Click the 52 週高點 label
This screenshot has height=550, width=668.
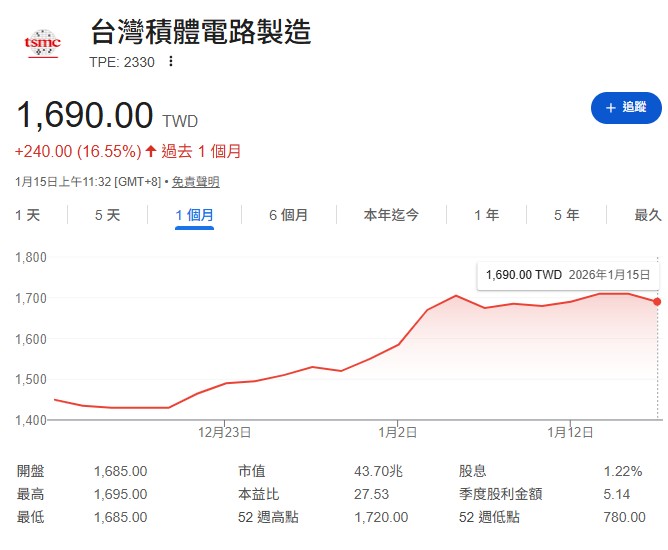(x=268, y=517)
